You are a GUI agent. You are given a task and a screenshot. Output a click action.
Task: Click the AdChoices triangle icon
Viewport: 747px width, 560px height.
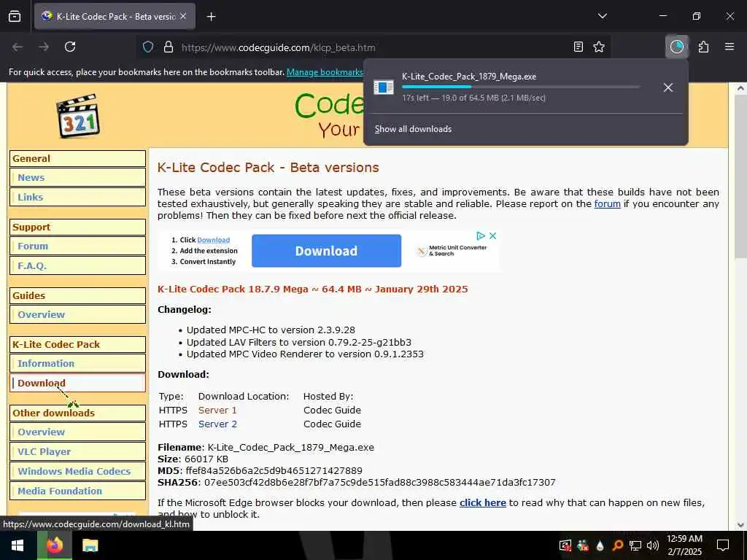coord(481,236)
